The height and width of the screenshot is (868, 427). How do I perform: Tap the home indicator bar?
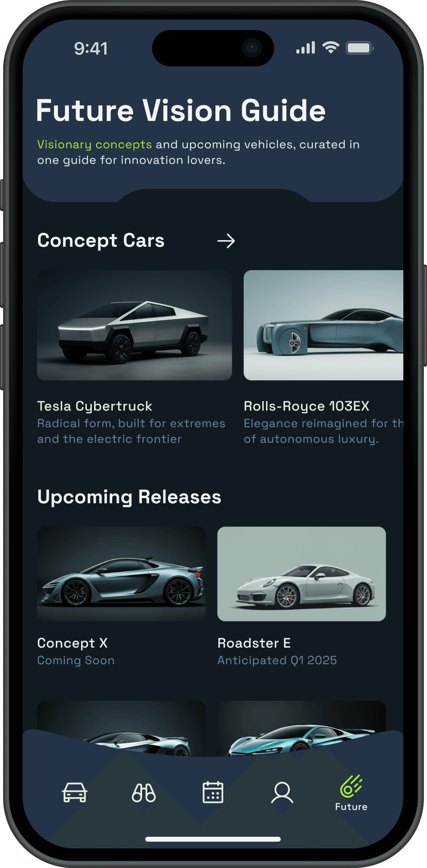click(213, 839)
